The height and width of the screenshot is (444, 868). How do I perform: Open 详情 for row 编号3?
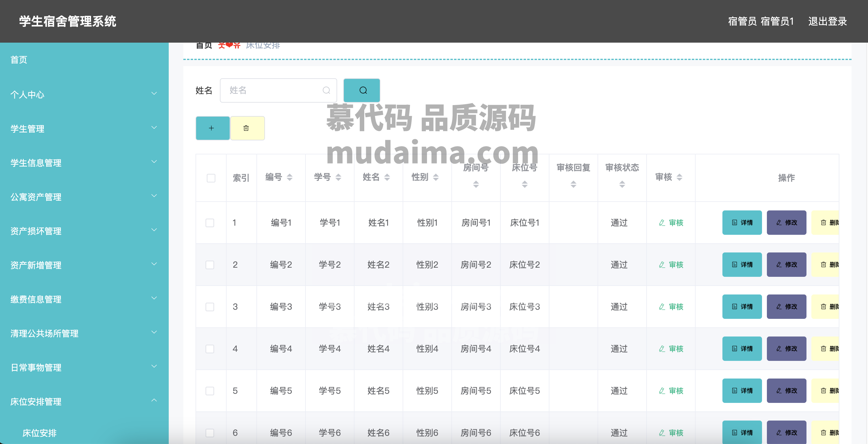click(742, 307)
